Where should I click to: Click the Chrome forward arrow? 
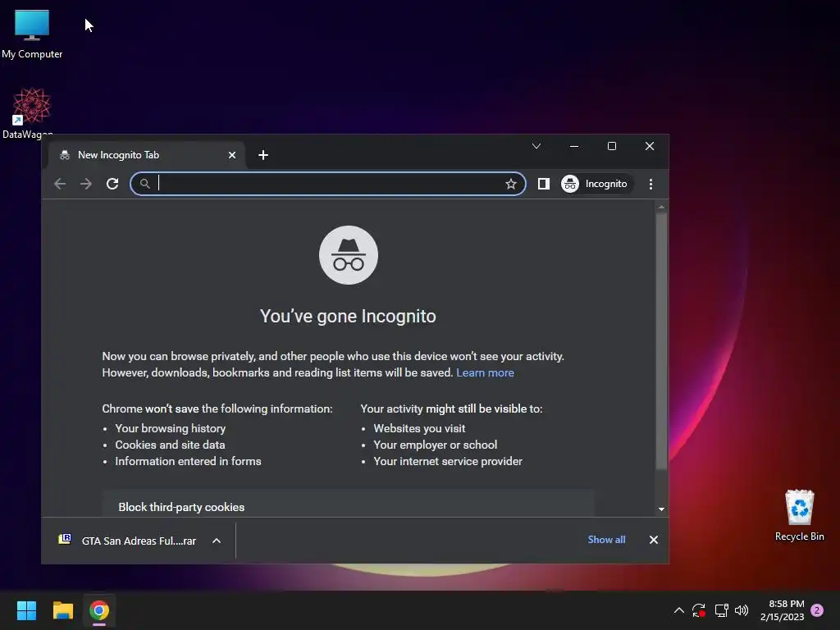85,184
